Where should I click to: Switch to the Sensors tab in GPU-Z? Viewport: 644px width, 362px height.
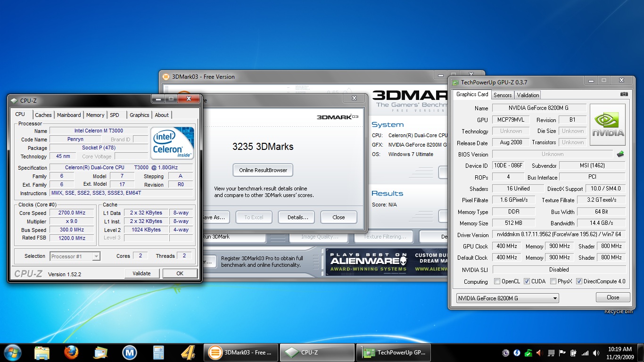click(502, 95)
